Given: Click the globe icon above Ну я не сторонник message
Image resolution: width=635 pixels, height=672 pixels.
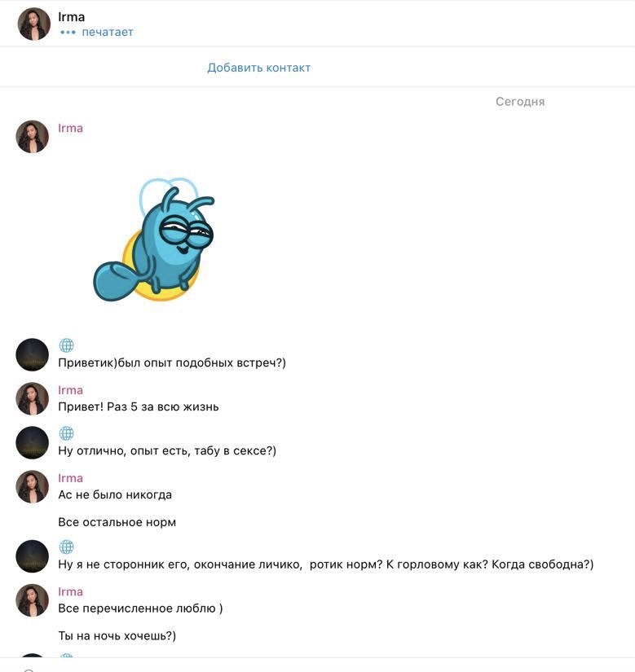Looking at the screenshot, I should point(67,547).
